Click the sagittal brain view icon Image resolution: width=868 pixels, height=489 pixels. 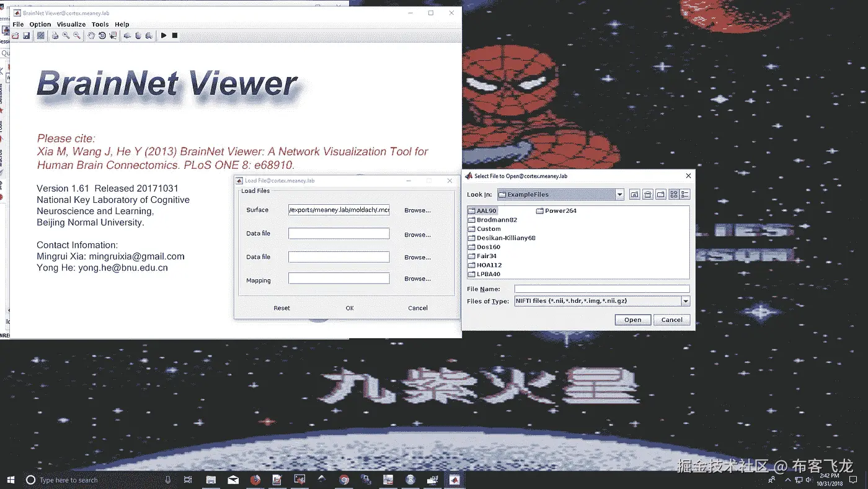(x=127, y=36)
